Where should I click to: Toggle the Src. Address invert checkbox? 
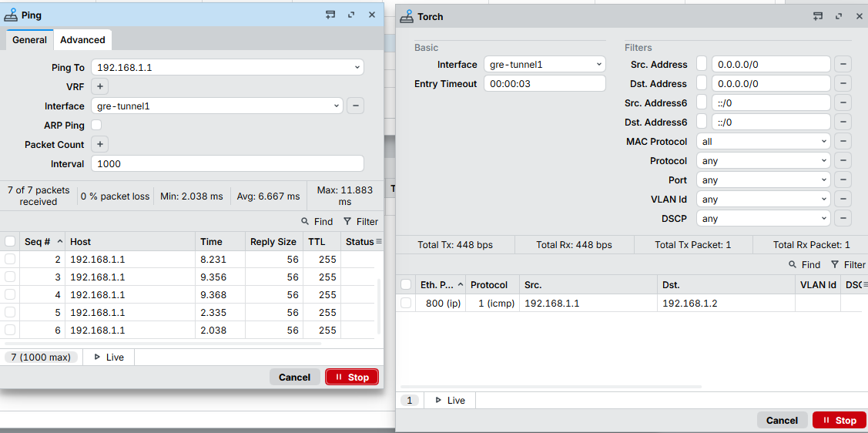702,65
